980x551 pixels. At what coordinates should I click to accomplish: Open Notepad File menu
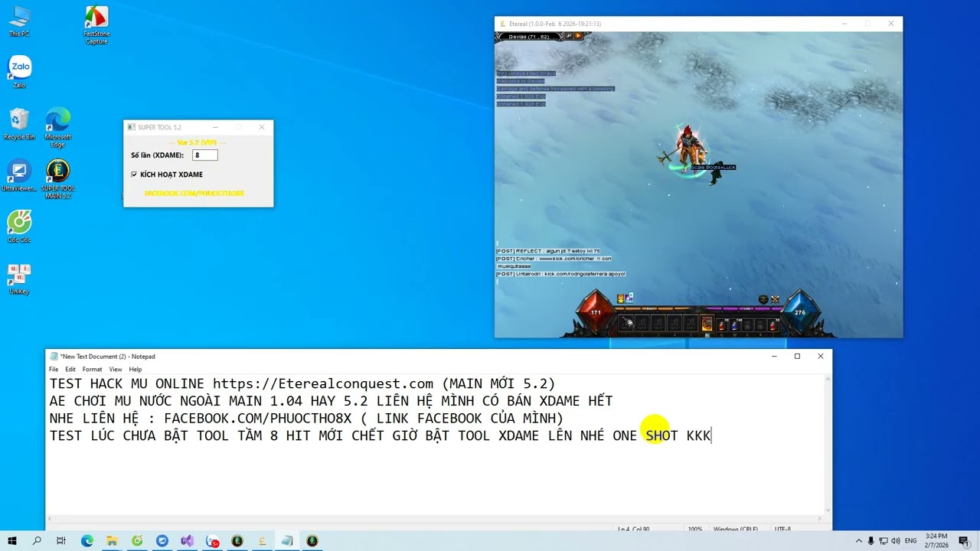(54, 369)
